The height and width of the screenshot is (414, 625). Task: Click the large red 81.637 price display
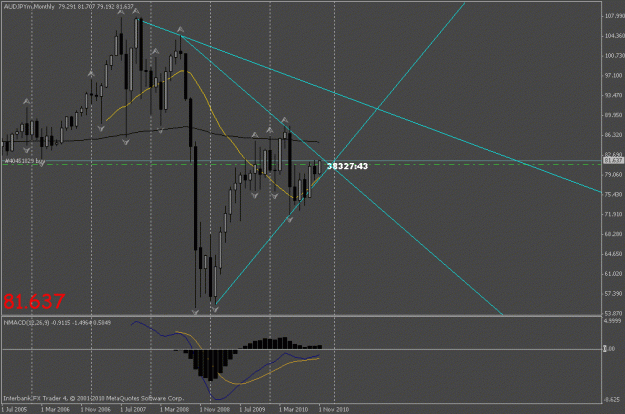(x=34, y=301)
